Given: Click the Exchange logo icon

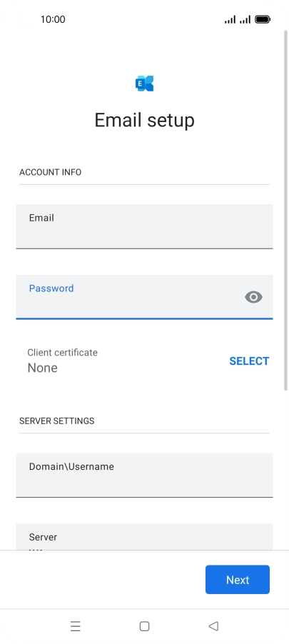Looking at the screenshot, I should [x=144, y=84].
